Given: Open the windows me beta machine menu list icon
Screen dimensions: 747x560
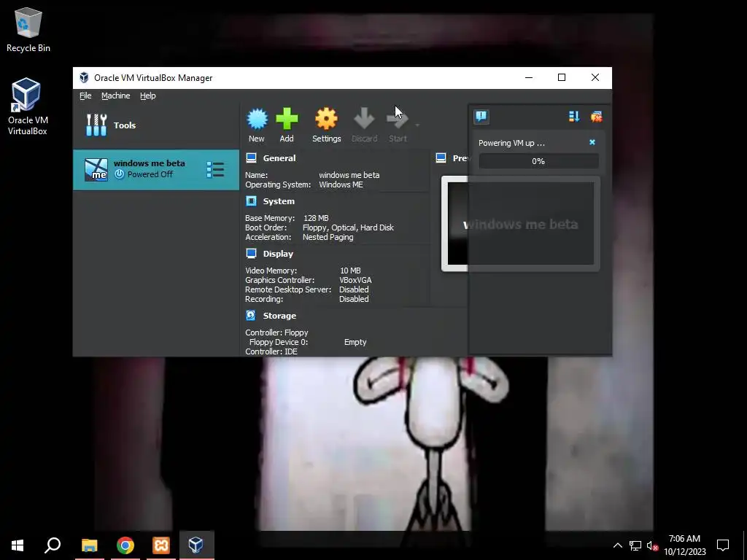Looking at the screenshot, I should [x=215, y=169].
